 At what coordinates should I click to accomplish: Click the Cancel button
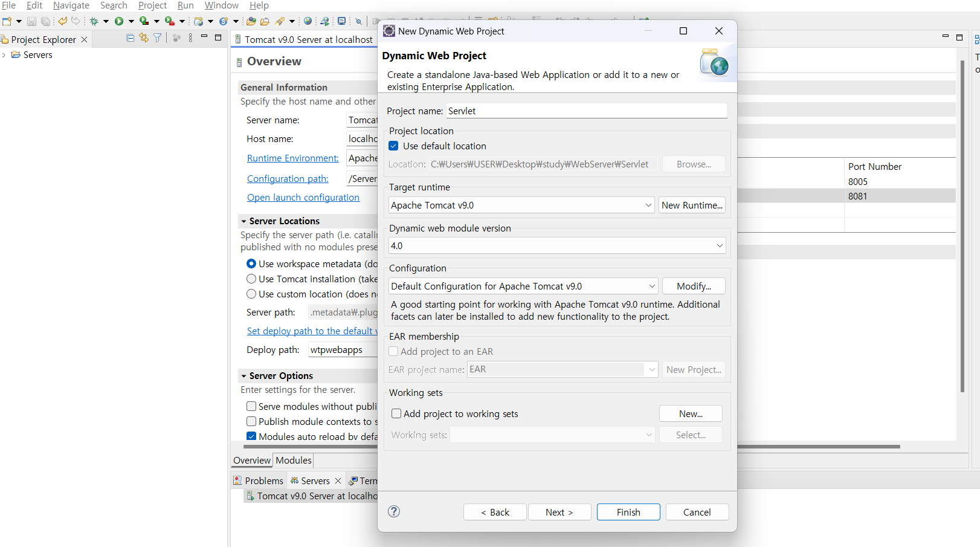pyautogui.click(x=697, y=512)
